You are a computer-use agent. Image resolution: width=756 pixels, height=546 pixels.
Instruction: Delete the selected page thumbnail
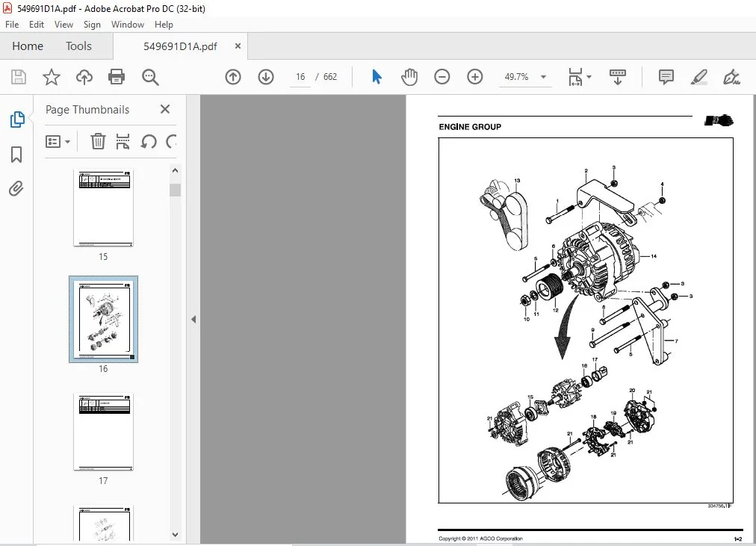tap(98, 142)
